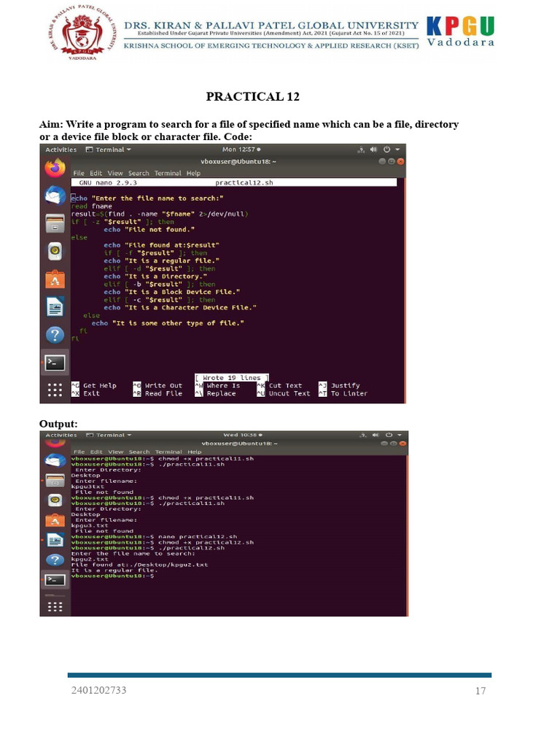
Task: Open Firefox in the code screenshot dock
Action: (55, 168)
